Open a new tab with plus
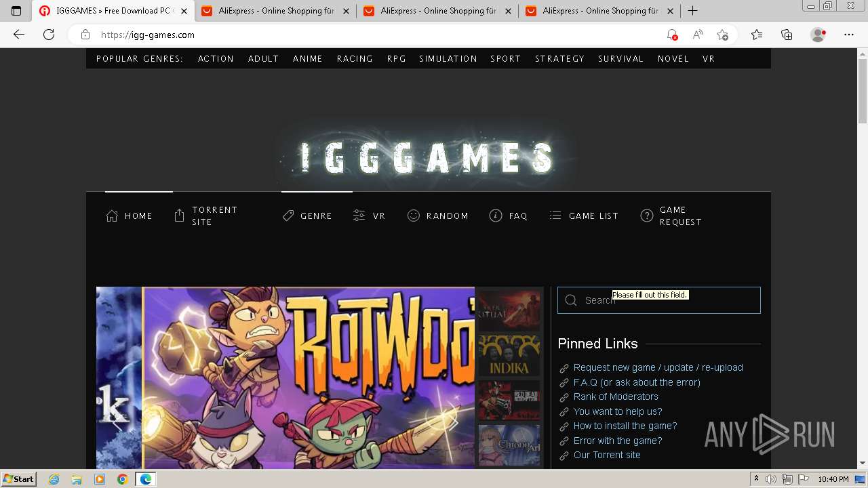Image resolution: width=868 pixels, height=488 pixels. [692, 11]
